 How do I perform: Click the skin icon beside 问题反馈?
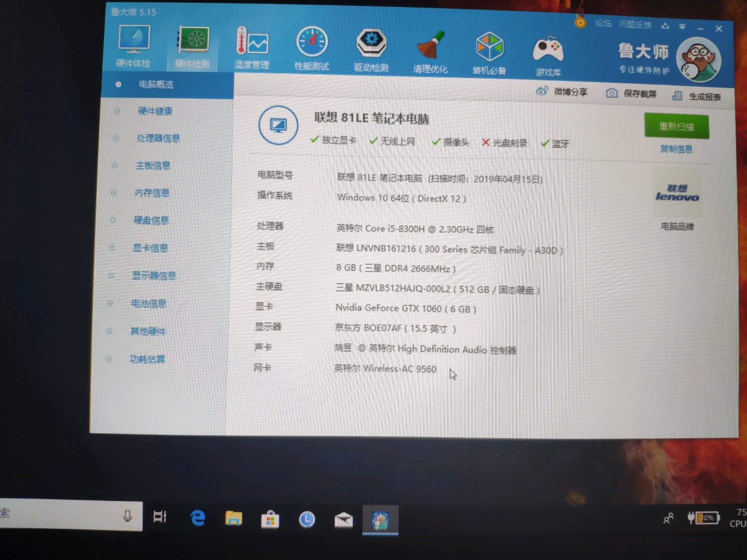coord(665,25)
